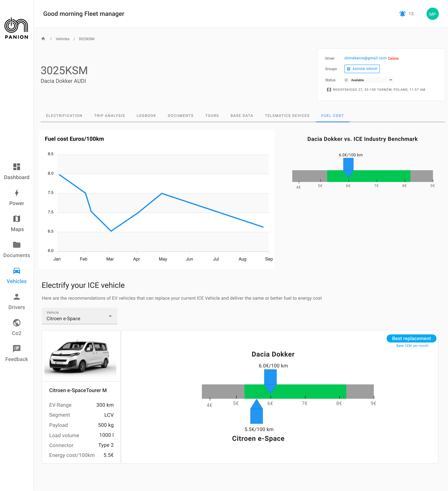Click the Assign Group button

[x=362, y=69]
